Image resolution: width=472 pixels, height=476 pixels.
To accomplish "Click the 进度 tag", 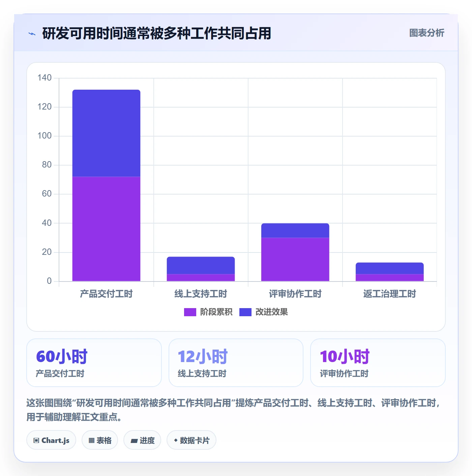I will point(142,440).
